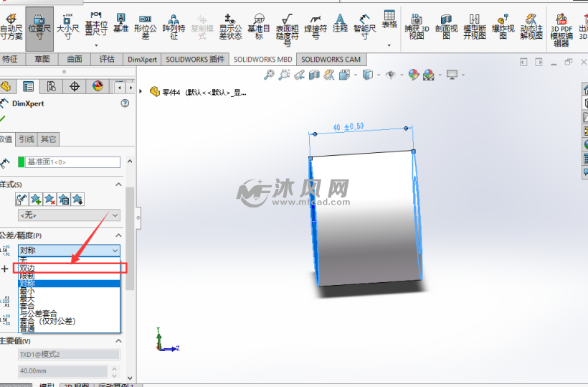Image resolution: width=588 pixels, height=387 pixels.
Task: Click Save Style icon with disk
Action: point(64,200)
